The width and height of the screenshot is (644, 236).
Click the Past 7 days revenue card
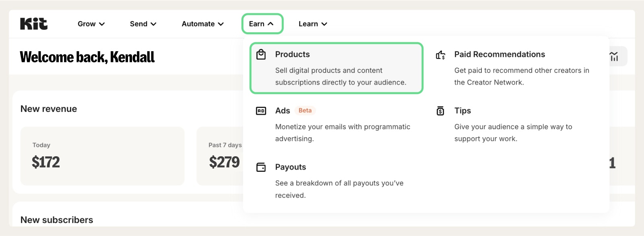point(219,156)
